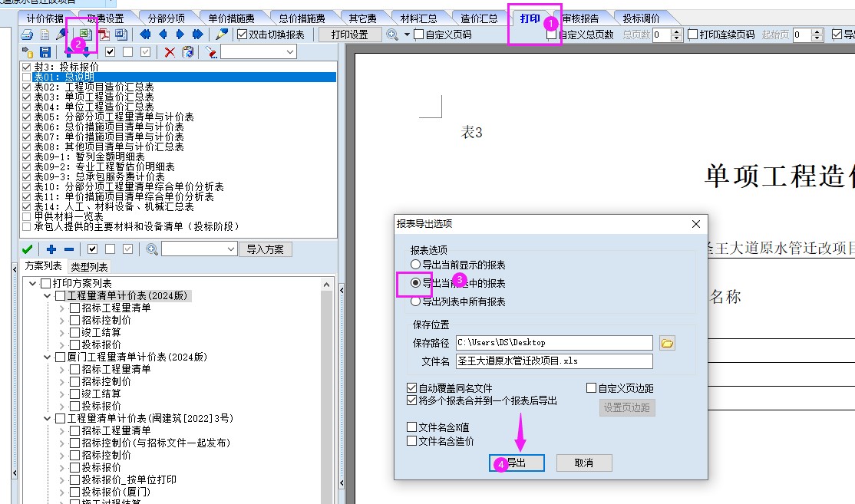Switch to the 计价依据 tab
Image resolution: width=855 pixels, height=504 pixels.
[x=45, y=18]
